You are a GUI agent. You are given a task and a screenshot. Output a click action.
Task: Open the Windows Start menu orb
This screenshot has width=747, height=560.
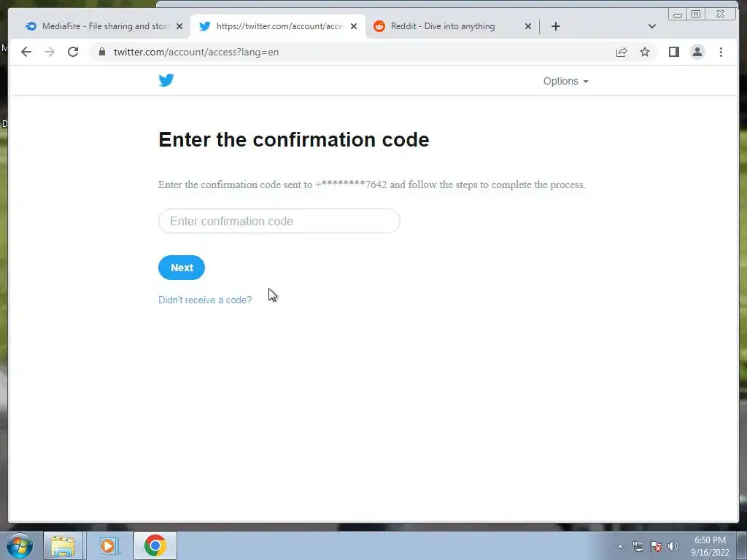20,545
